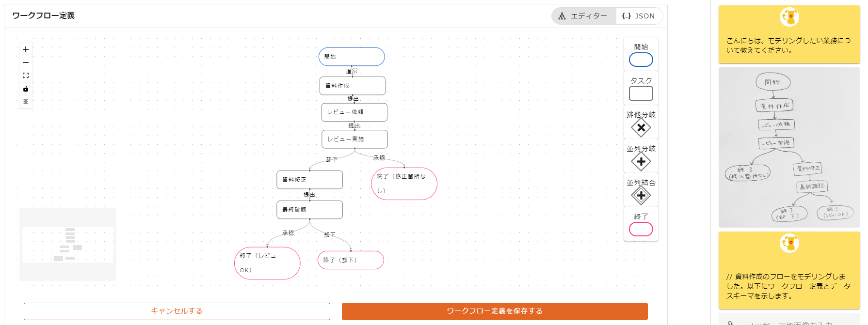Switch to the JSON tab
The height and width of the screenshot is (325, 868).
(639, 16)
